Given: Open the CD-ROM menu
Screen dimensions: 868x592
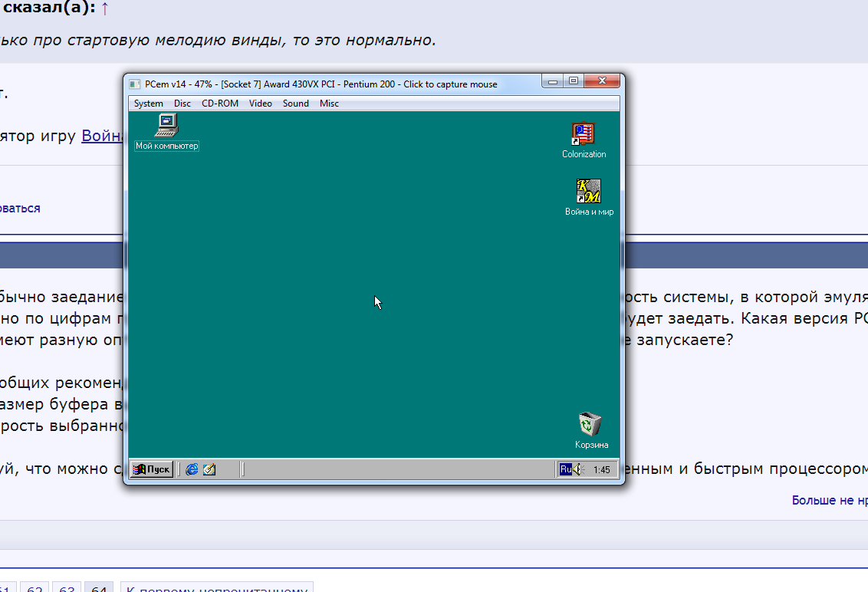Looking at the screenshot, I should point(220,103).
